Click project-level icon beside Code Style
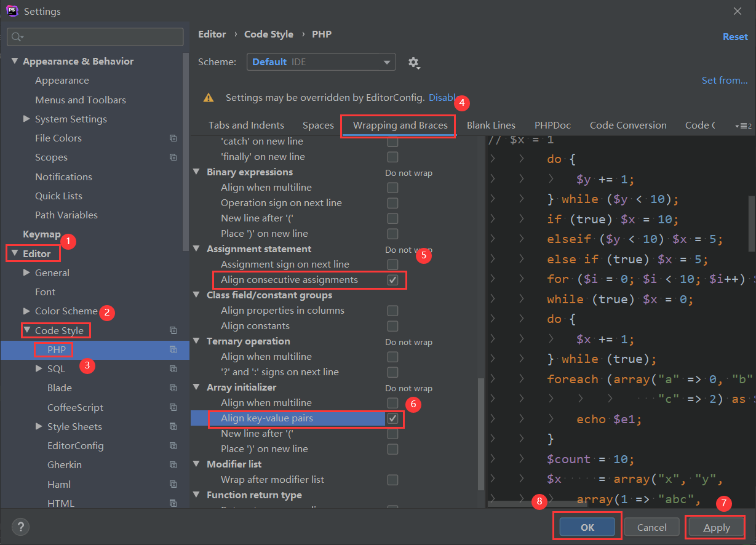Screen dimensions: 756x545 pos(173,330)
